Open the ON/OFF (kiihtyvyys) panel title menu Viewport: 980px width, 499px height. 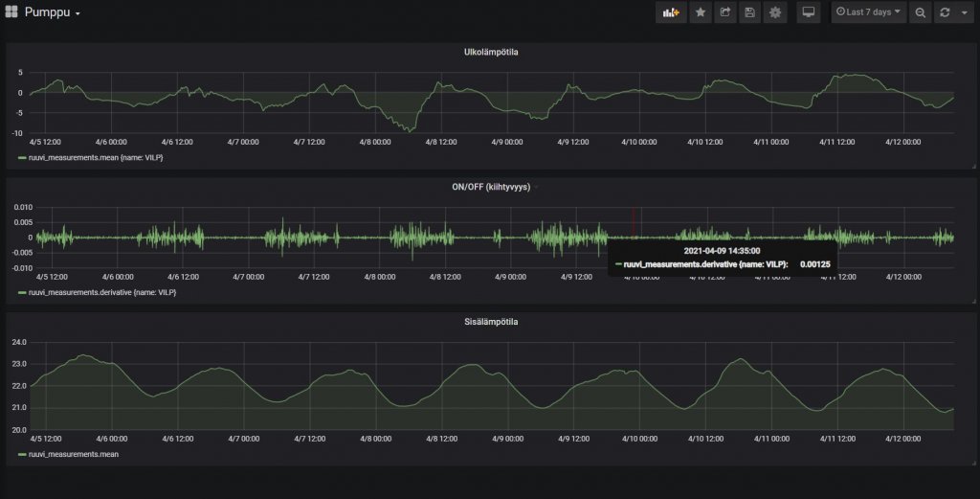(x=489, y=187)
